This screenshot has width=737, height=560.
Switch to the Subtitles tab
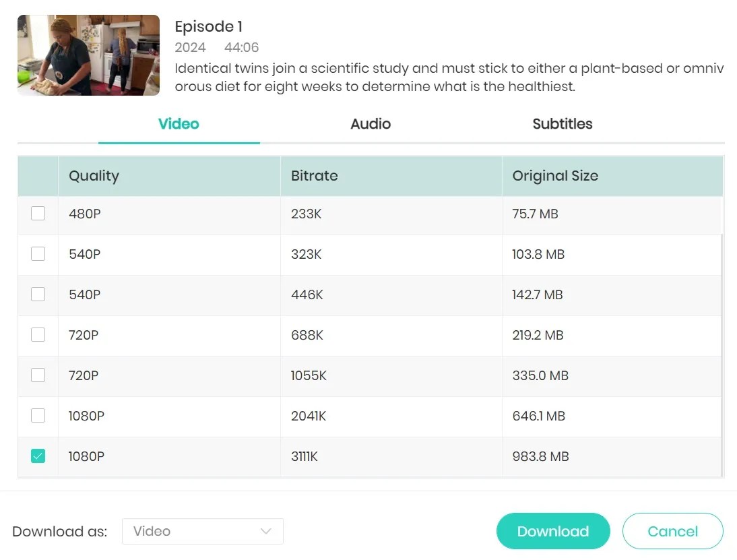(x=563, y=124)
